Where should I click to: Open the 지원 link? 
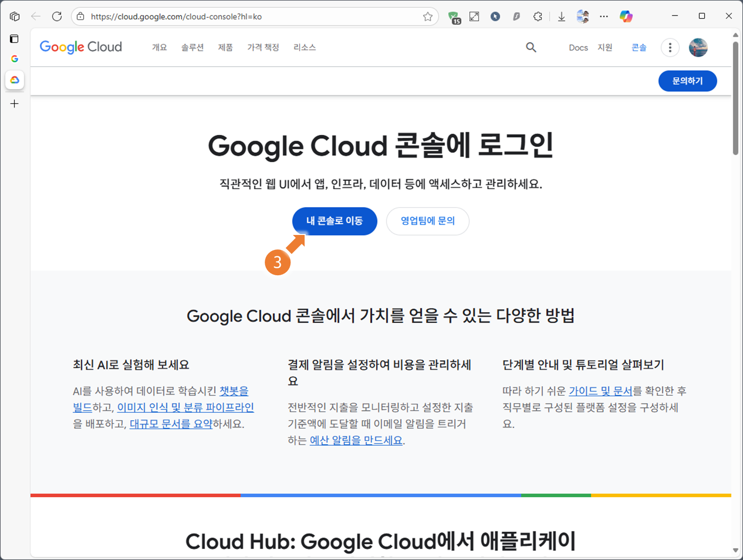(605, 47)
